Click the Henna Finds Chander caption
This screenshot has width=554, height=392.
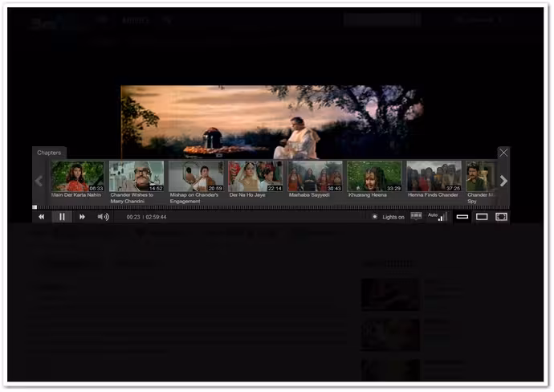[x=433, y=194]
